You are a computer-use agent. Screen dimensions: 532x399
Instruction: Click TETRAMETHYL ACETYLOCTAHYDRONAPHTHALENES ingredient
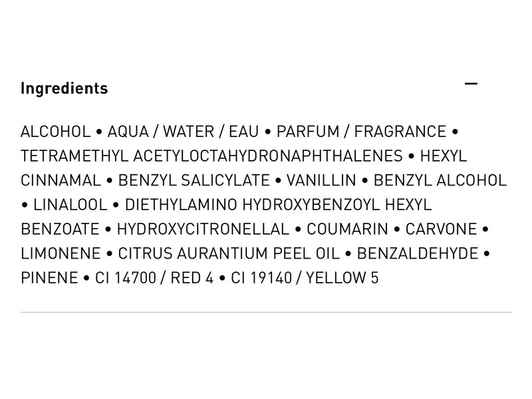211,156
